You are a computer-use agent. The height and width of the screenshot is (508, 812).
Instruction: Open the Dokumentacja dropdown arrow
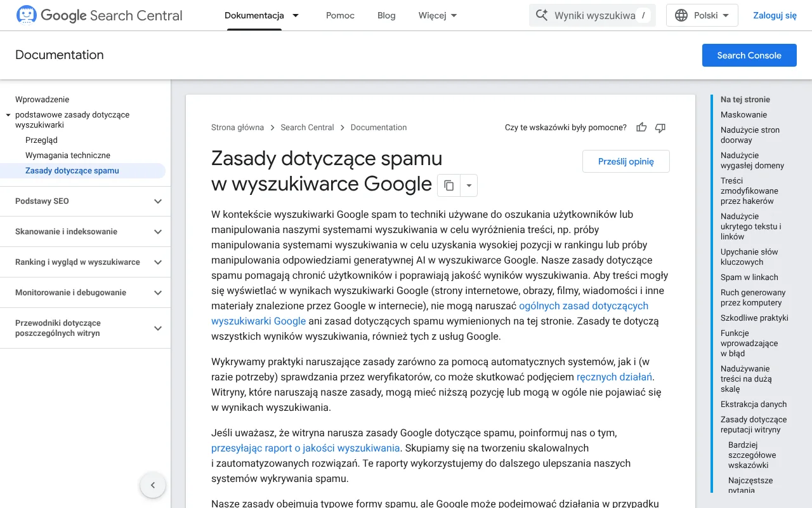click(296, 15)
